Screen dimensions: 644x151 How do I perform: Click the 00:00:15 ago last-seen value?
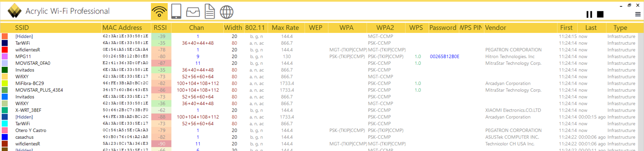[592, 117]
